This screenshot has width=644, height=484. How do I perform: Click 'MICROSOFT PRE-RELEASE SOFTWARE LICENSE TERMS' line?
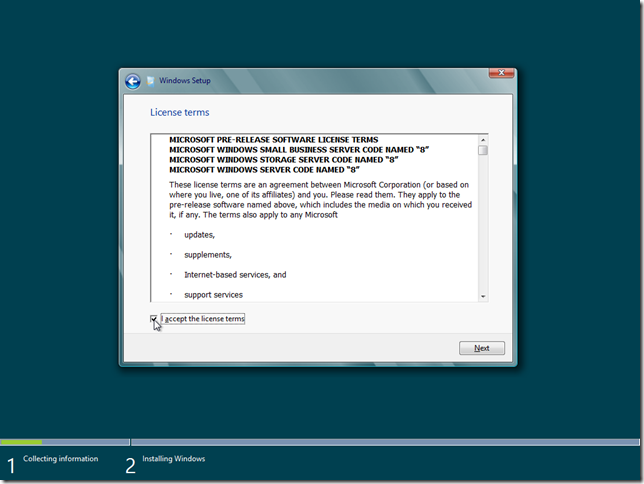(274, 140)
